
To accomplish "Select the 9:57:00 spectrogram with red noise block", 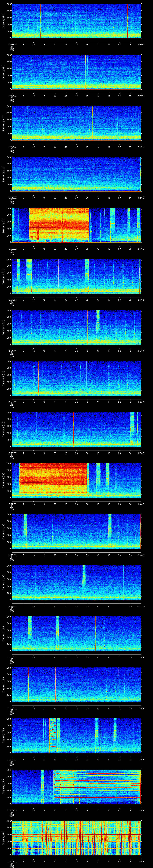I will (76, 480).
